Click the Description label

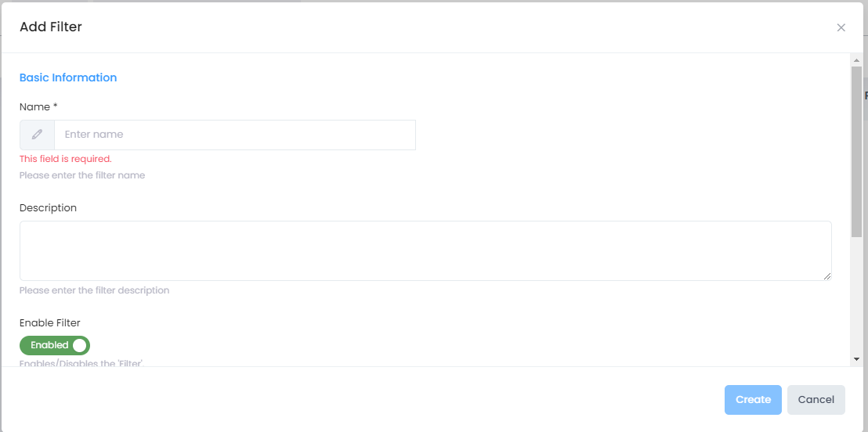coord(48,207)
